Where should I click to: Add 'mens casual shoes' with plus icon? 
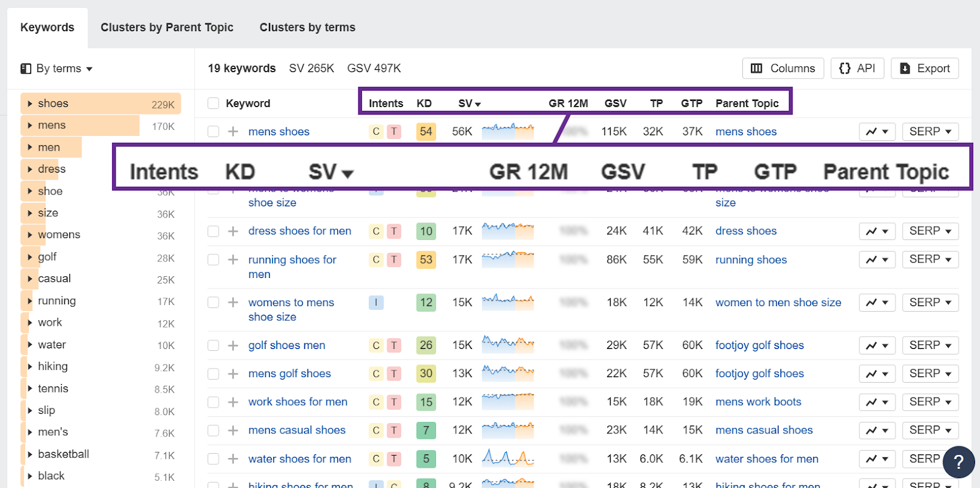click(x=233, y=430)
